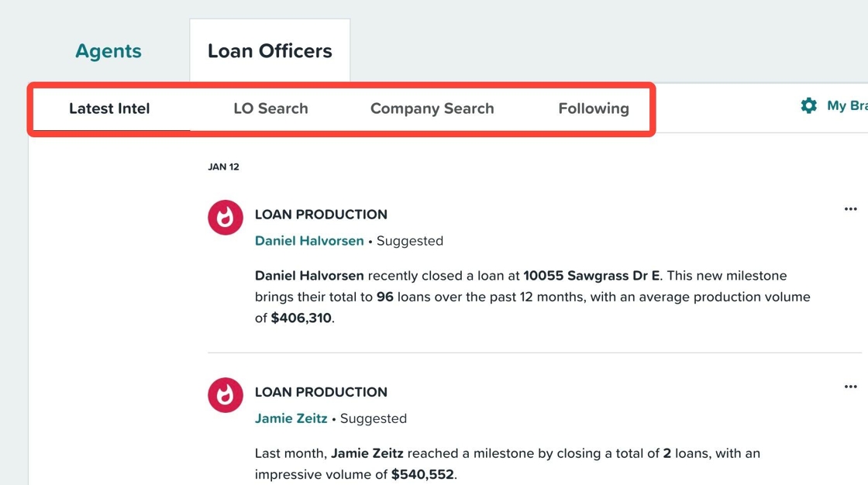Click Daniel Halvorsen's flame loan production icon
Viewport: 868px width, 485px height.
point(226,218)
